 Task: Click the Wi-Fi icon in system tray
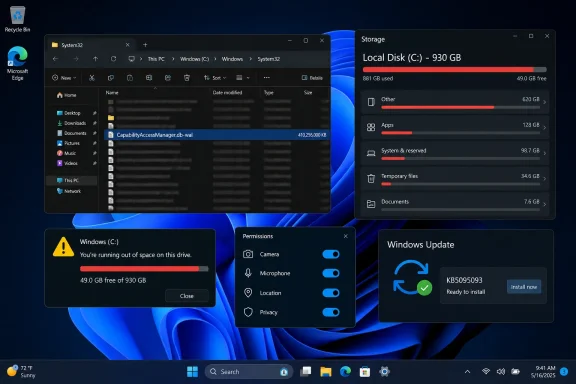pyautogui.click(x=486, y=372)
